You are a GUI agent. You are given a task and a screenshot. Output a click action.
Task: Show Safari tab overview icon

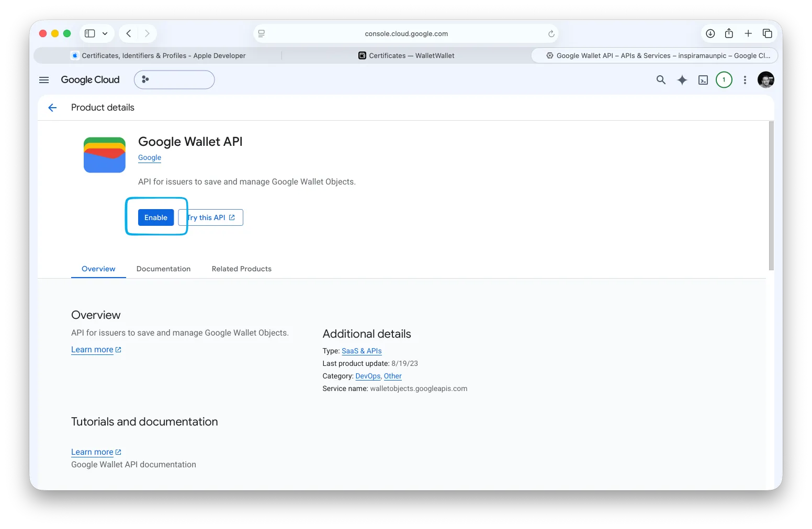768,33
